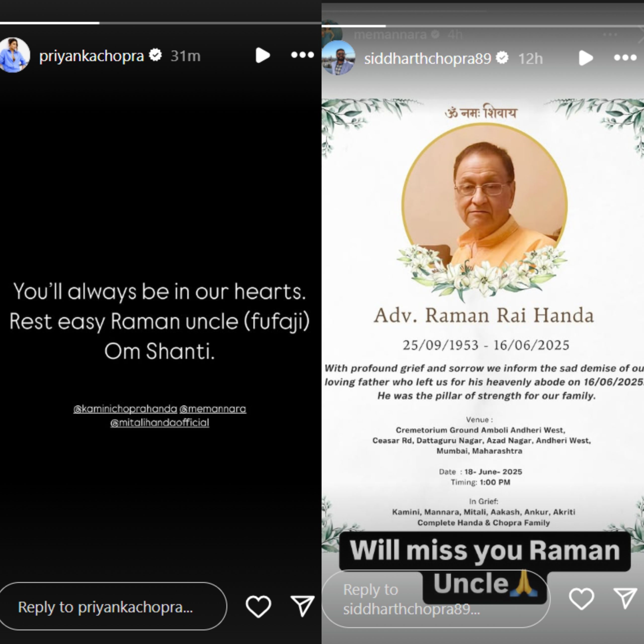
Task: Seek siddharthchopra89's story progress bar
Action: (483, 26)
